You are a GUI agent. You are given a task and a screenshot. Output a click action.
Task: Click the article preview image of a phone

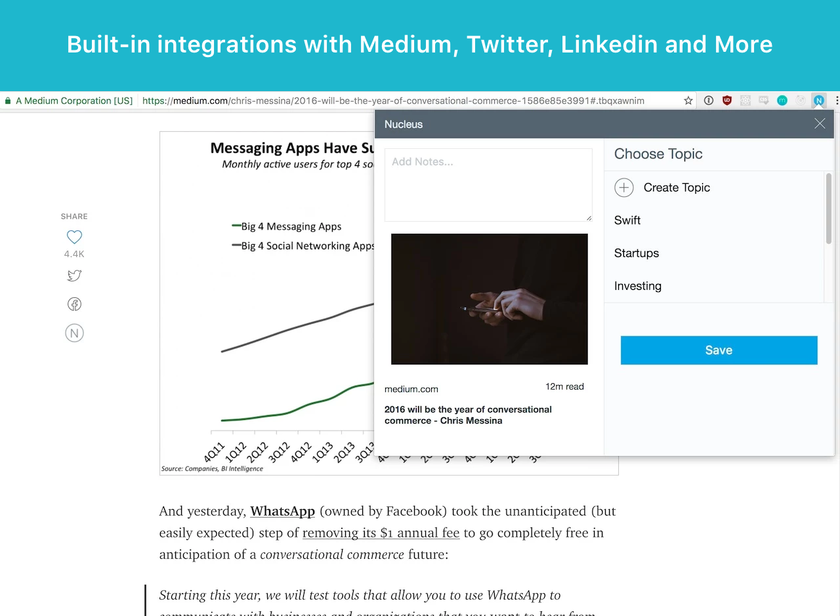(x=490, y=299)
